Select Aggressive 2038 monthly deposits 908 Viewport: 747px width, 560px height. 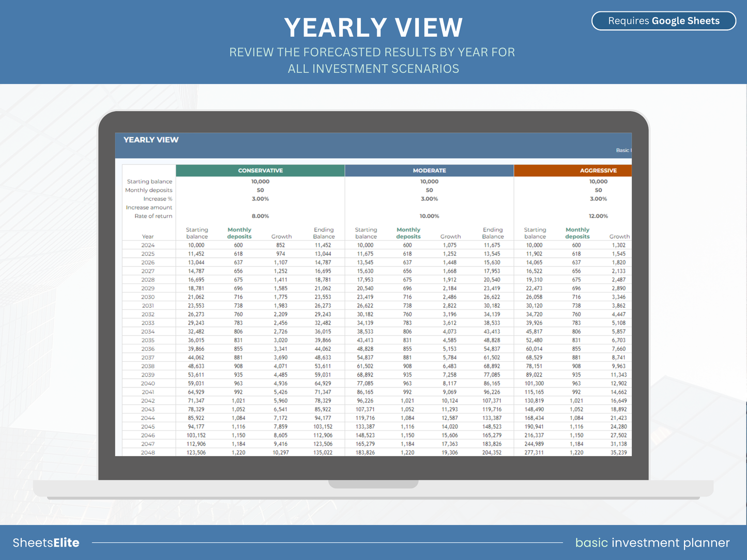point(576,366)
